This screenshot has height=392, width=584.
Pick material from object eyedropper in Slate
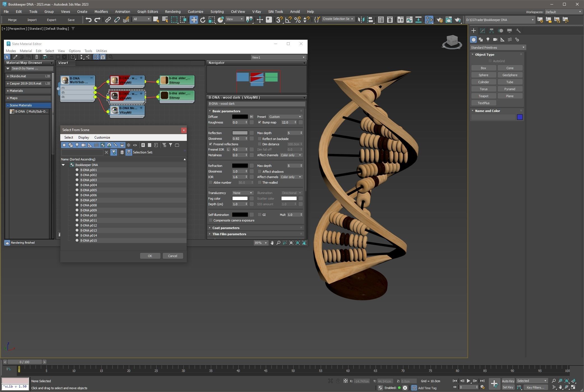click(15, 57)
